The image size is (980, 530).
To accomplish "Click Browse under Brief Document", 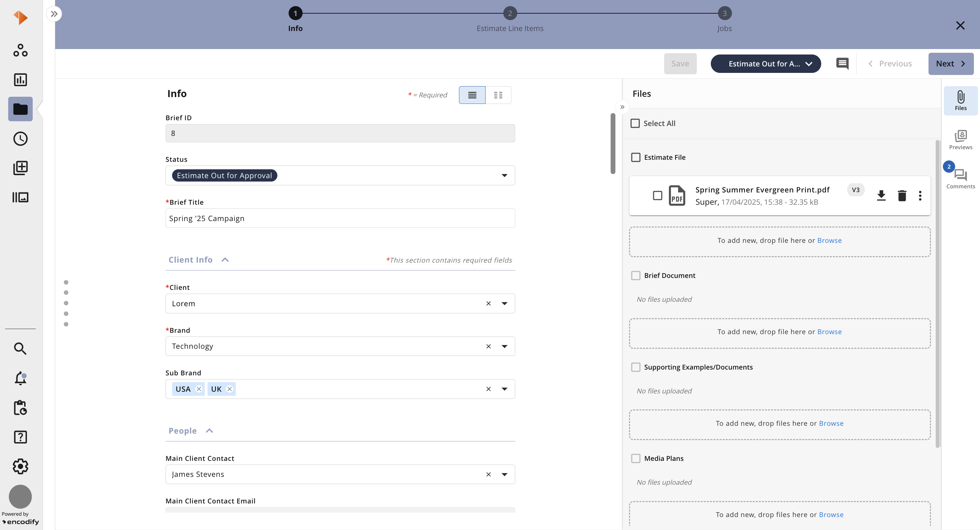I will click(829, 332).
